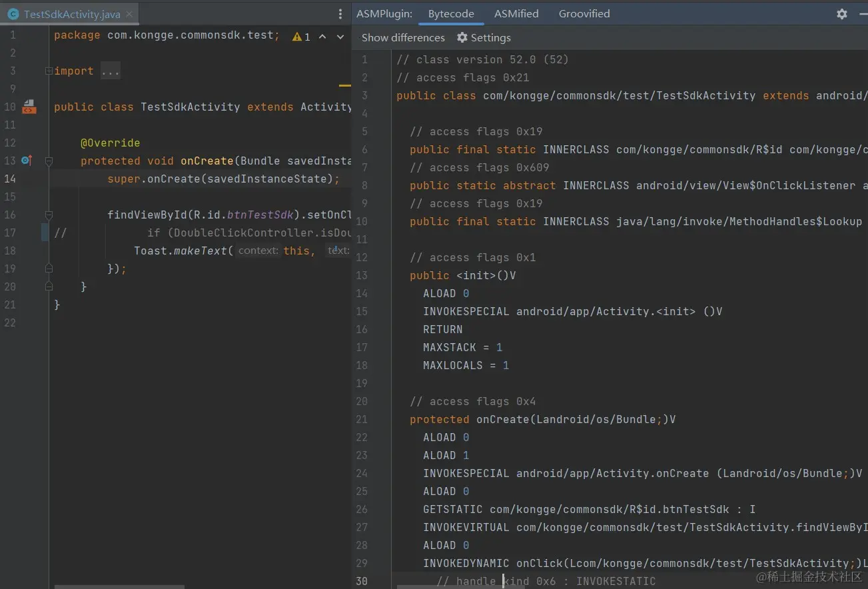Screen dimensions: 868x589
Task: Click the fold end marker on line 19
Action: (x=49, y=269)
